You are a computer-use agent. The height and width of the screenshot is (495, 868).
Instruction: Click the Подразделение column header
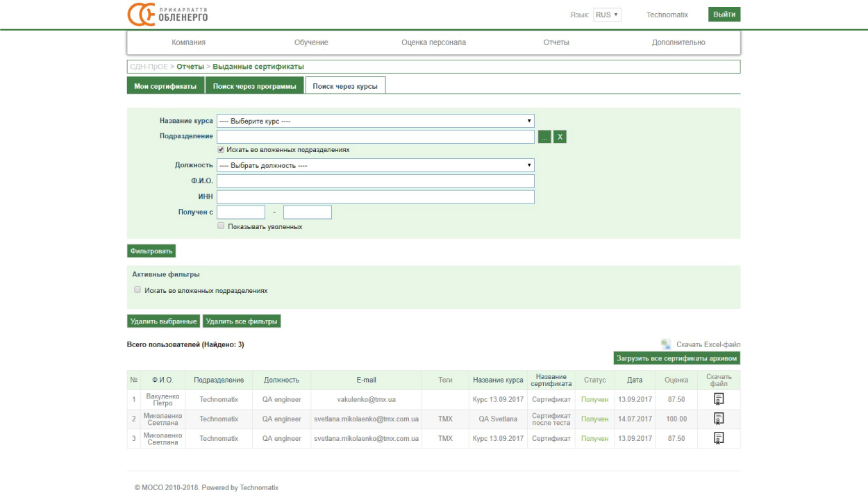[219, 380]
